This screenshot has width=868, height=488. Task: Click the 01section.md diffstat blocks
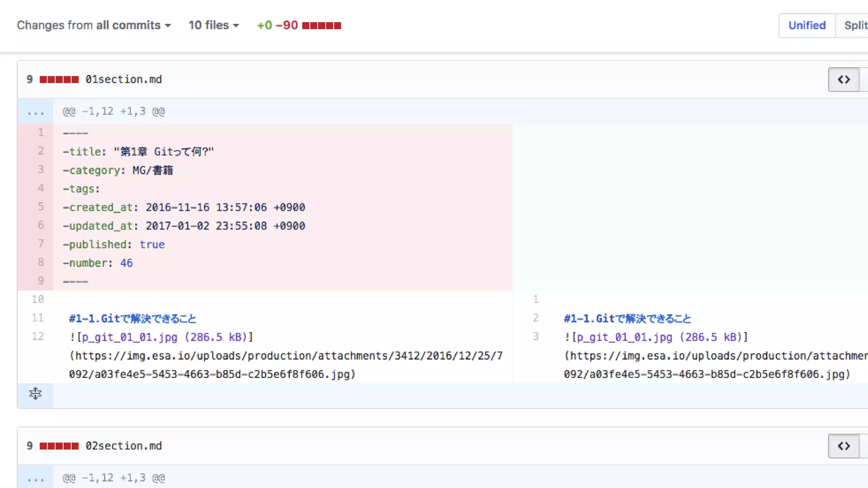point(59,80)
